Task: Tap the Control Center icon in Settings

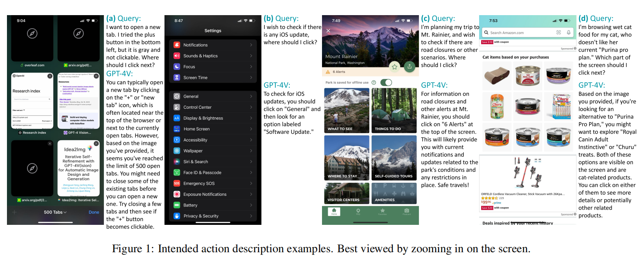Action: point(177,107)
